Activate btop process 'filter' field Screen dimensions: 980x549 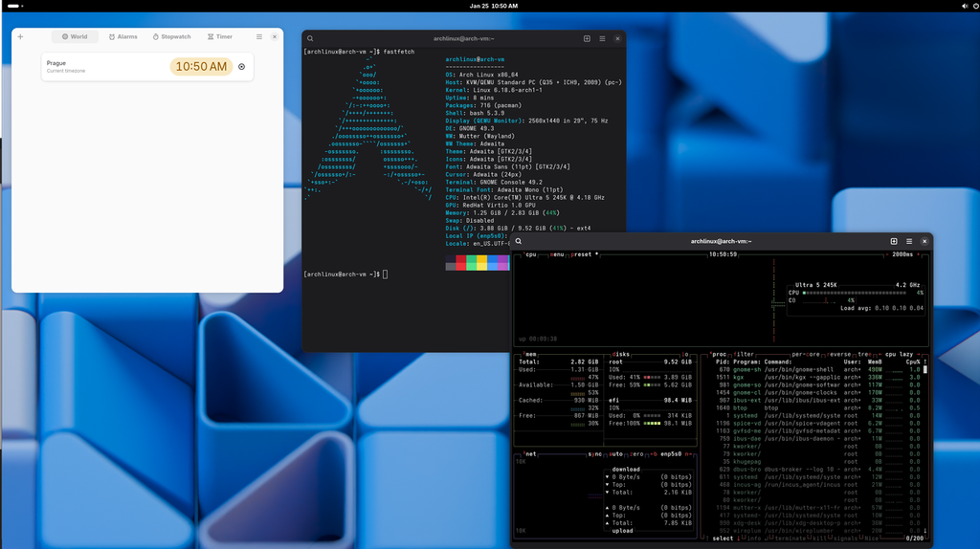[x=744, y=354]
